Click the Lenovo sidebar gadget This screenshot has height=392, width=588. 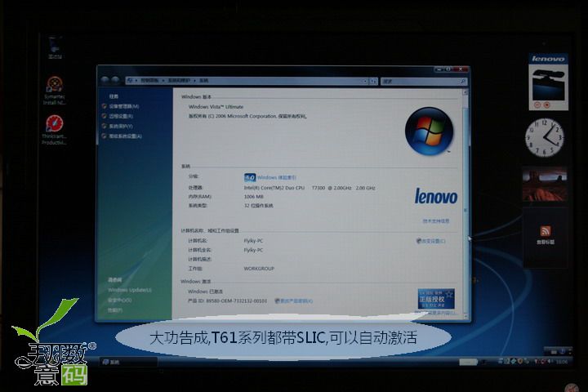point(548,82)
